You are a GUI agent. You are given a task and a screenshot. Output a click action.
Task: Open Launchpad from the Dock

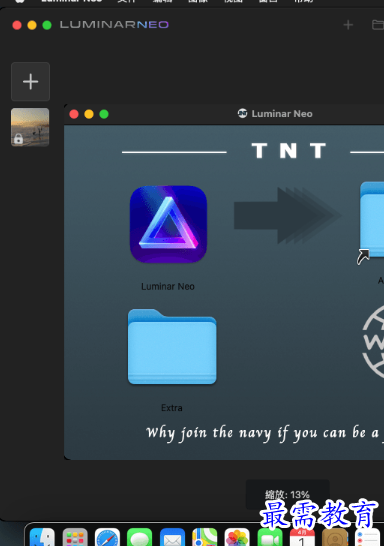[x=75, y=537]
